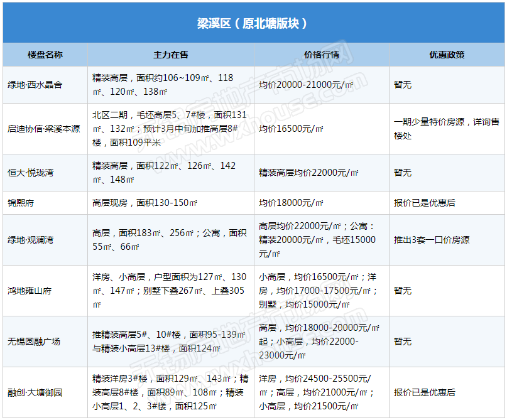Image resolution: width=507 pixels, height=420 pixels.
Task: Select the 鸿地雍山府 property name cell
Action: pyautogui.click(x=30, y=291)
